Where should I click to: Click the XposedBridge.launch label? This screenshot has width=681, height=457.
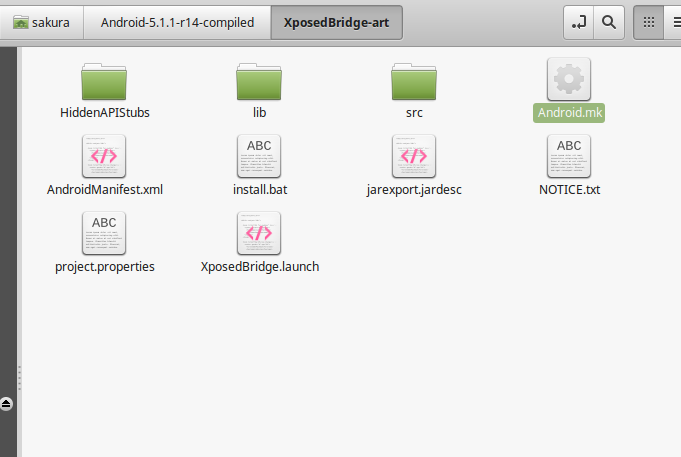click(260, 266)
